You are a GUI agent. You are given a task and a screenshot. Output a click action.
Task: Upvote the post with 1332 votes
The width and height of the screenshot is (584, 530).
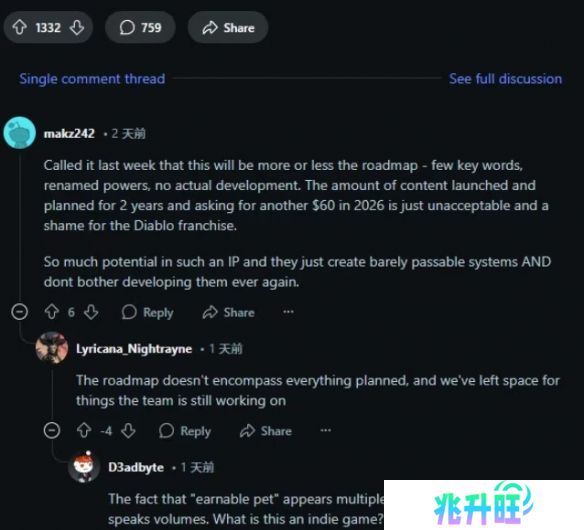point(19,27)
